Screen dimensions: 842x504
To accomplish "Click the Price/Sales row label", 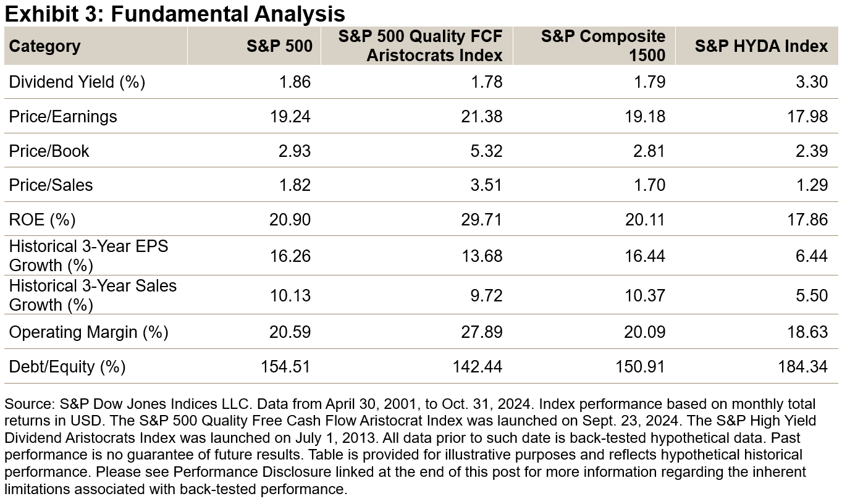I will [x=51, y=185].
